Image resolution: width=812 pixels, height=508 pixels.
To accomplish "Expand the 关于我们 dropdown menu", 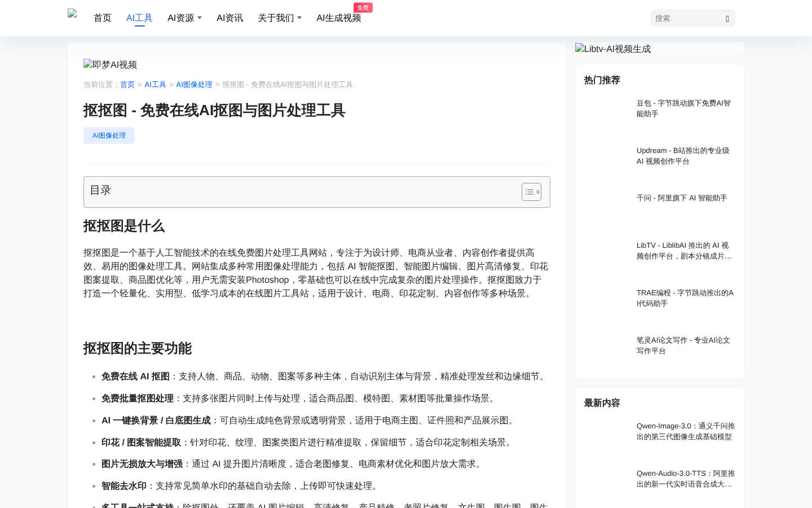I will click(280, 18).
